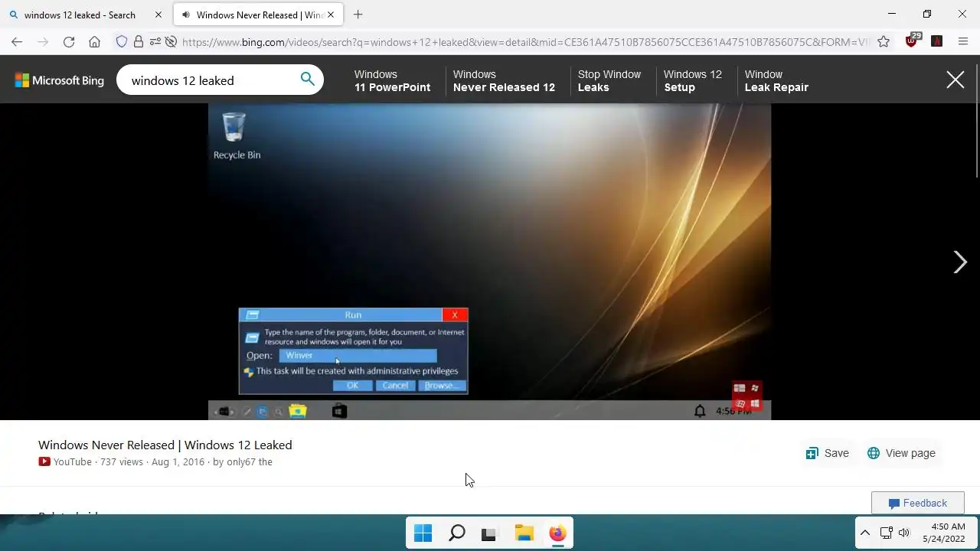Click the YouTube source label
The height and width of the screenshot is (551, 980).
(x=65, y=461)
